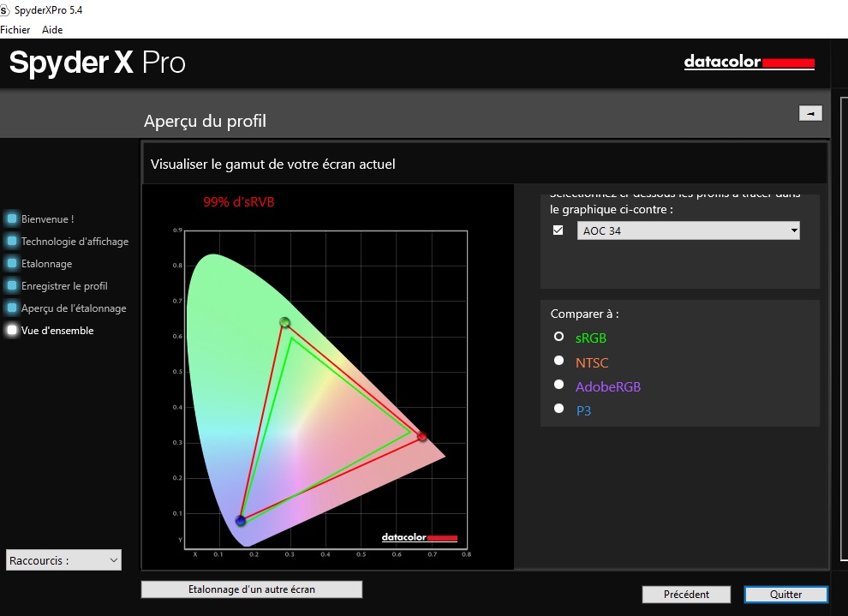Viewport: 848px width, 616px height.
Task: Compare gamut to NTSC
Action: click(x=559, y=361)
